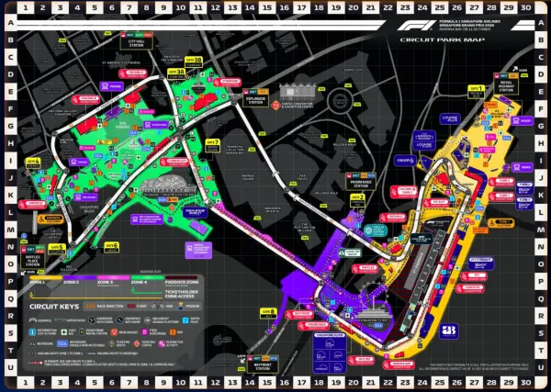
Task: Click the Information Lost & Found legend icon
Action: coord(33,332)
